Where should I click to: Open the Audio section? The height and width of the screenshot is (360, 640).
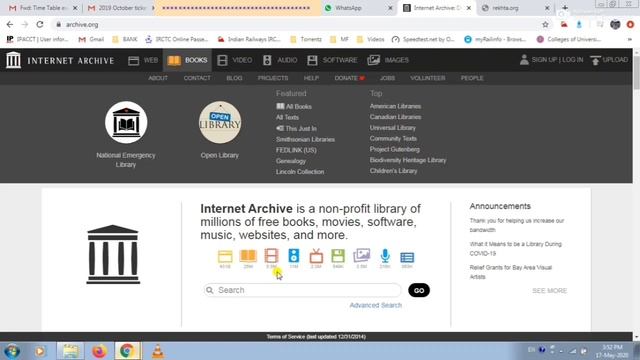[280, 60]
